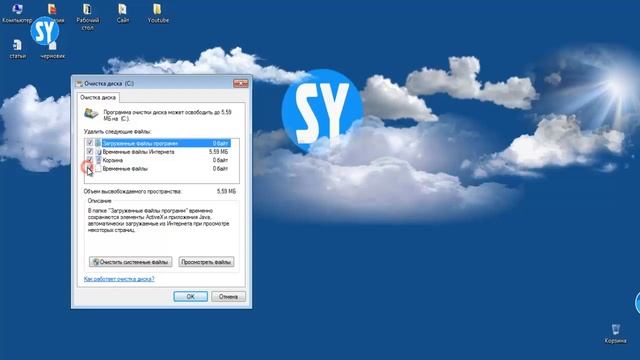
Task: Open the Как работает очистка диска? link
Action: (x=119, y=279)
